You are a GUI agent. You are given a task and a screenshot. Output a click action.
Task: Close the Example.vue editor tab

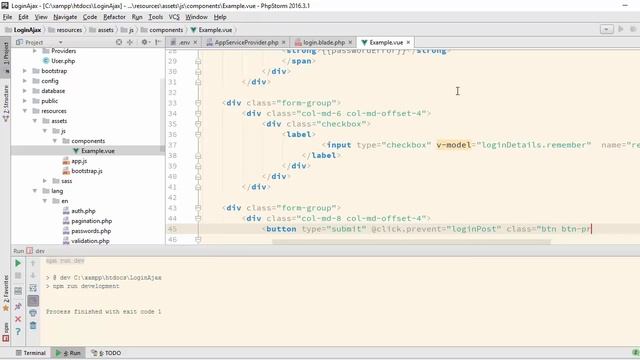408,42
